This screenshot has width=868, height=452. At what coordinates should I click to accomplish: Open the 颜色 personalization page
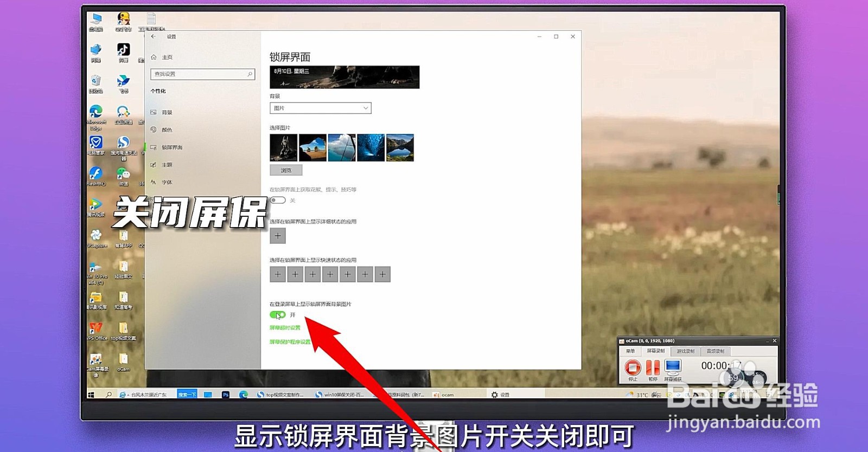[162, 130]
